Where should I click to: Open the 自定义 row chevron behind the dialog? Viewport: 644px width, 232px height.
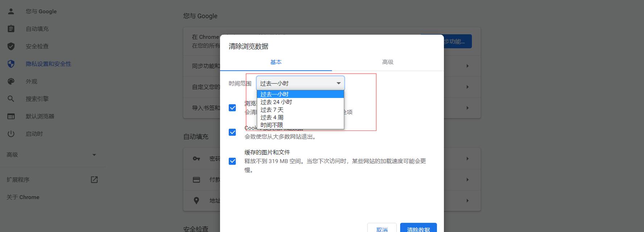pyautogui.click(x=468, y=87)
